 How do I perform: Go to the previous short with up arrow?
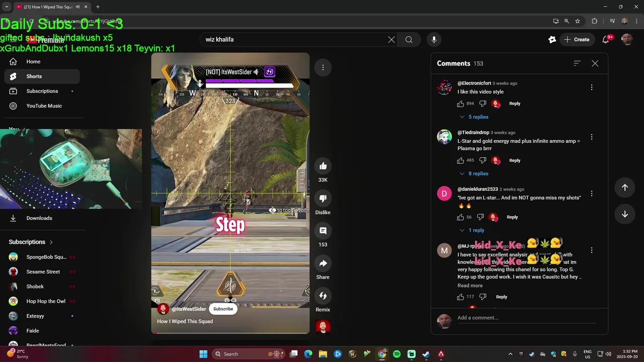pyautogui.click(x=625, y=188)
